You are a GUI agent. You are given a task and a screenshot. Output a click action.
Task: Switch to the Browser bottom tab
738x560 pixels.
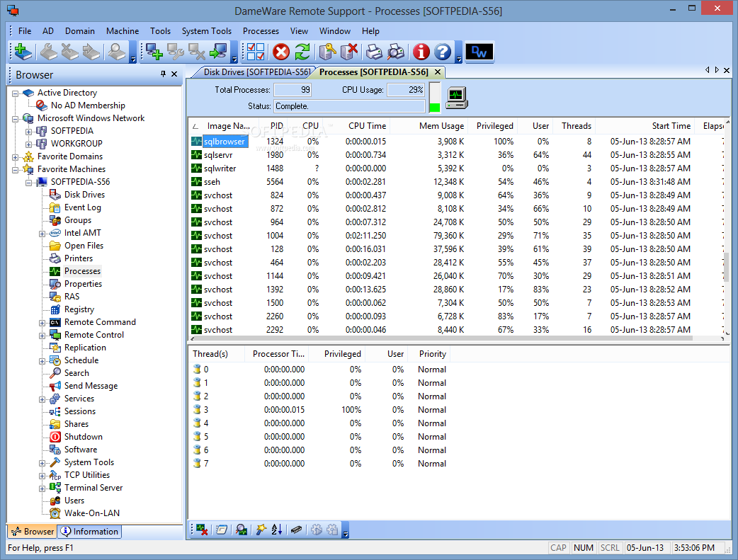pyautogui.click(x=33, y=531)
